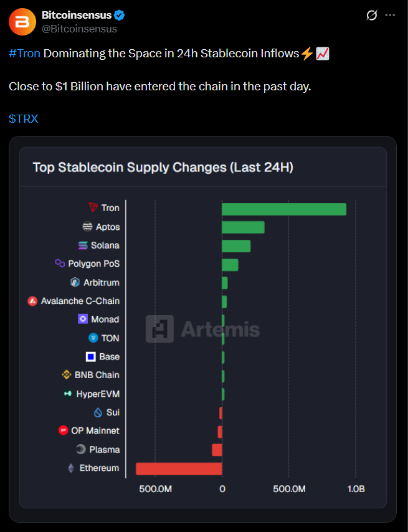Click the Ethereum logo icon
The width and height of the screenshot is (408, 532).
pos(71,468)
